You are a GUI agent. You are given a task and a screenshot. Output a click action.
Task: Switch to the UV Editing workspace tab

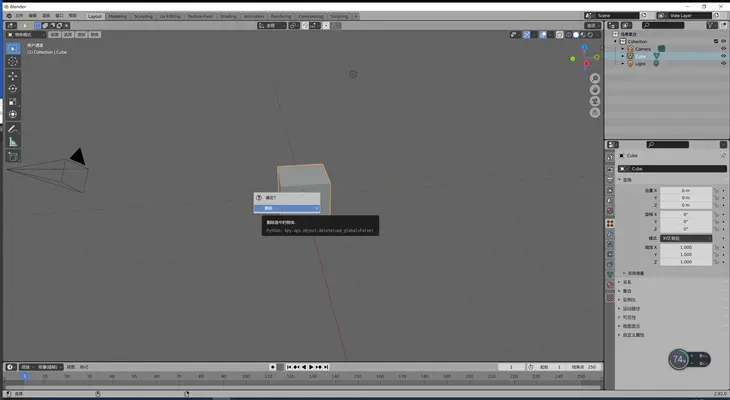click(170, 16)
